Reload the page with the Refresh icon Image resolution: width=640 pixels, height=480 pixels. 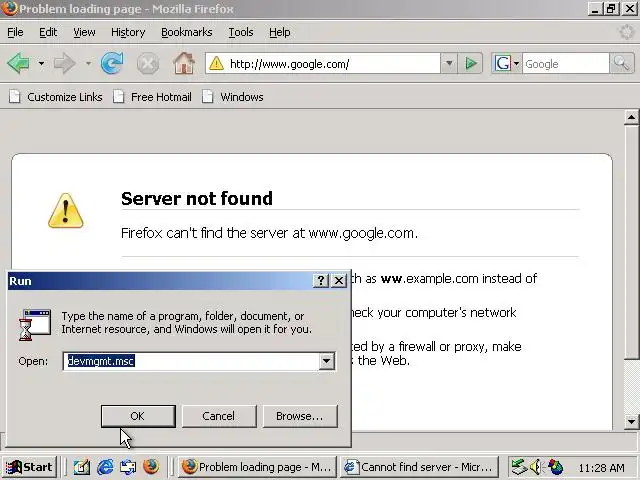112,63
